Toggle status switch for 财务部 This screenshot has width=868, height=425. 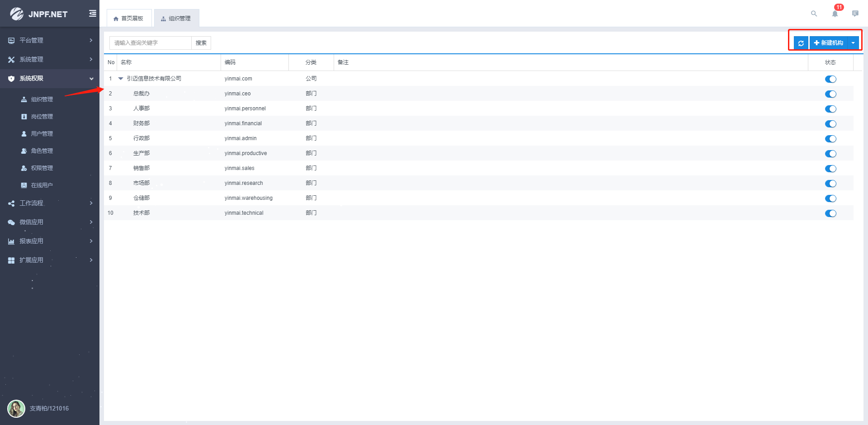point(831,124)
